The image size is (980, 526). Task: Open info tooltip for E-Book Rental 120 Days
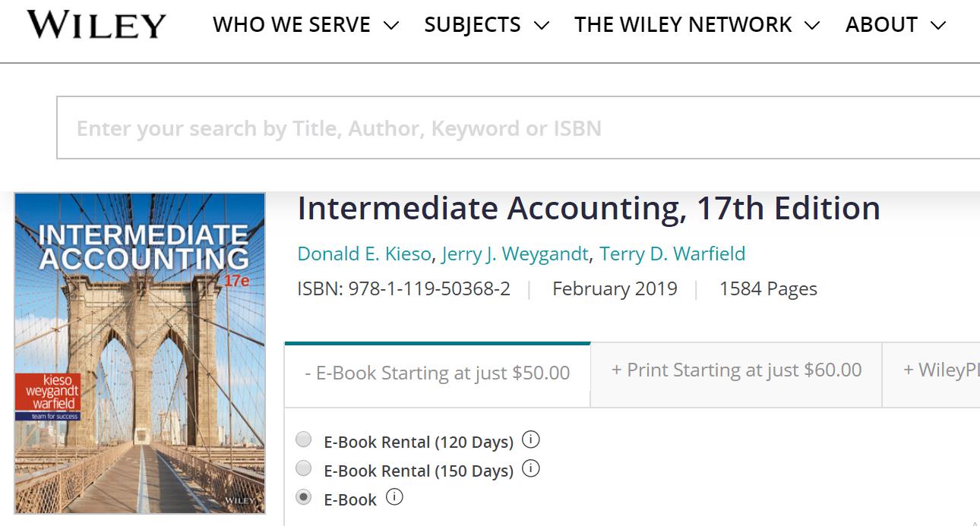(x=532, y=439)
